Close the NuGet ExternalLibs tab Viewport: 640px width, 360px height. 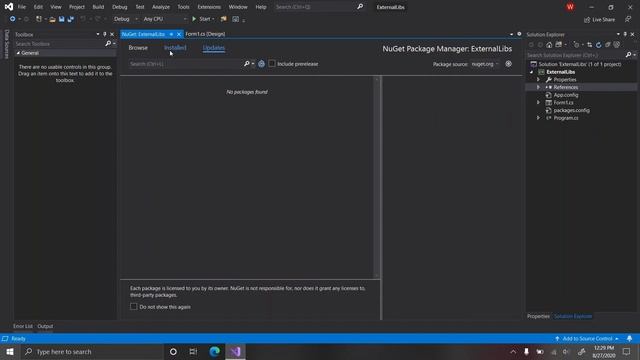179,34
